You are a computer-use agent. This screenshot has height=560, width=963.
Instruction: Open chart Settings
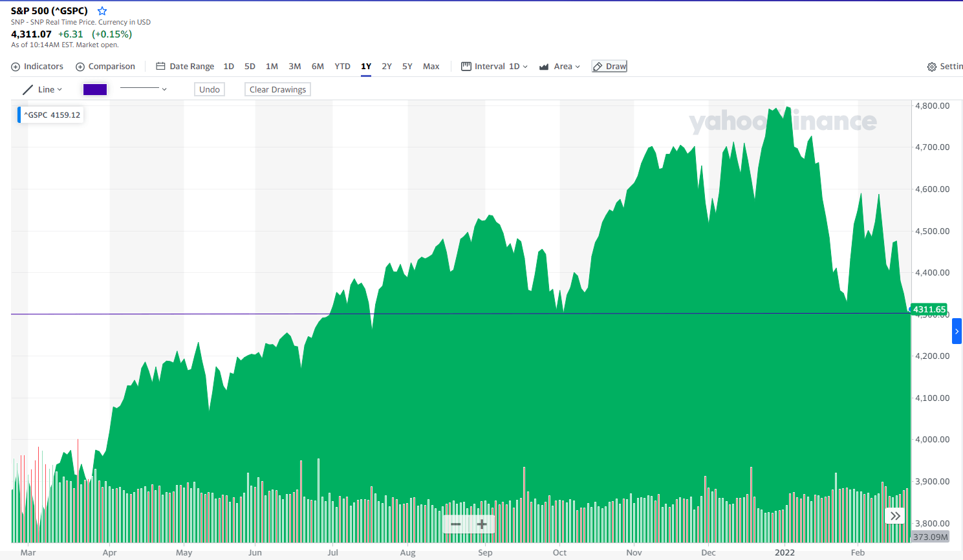click(x=944, y=66)
